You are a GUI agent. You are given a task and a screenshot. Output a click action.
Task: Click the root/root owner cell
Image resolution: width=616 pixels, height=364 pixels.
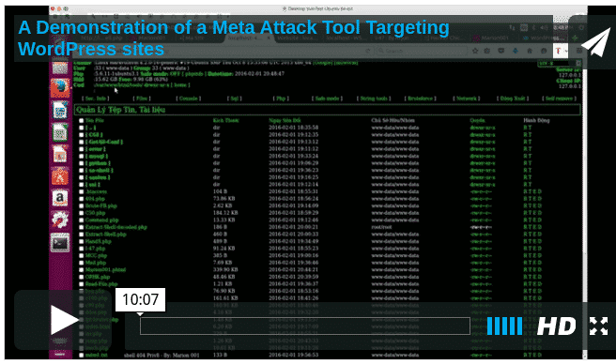click(381, 227)
